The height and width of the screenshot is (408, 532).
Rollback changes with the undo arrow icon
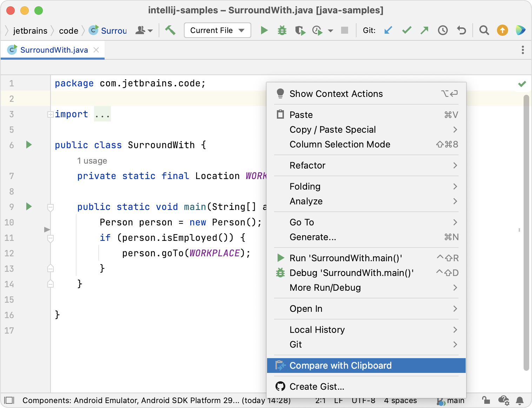click(461, 31)
